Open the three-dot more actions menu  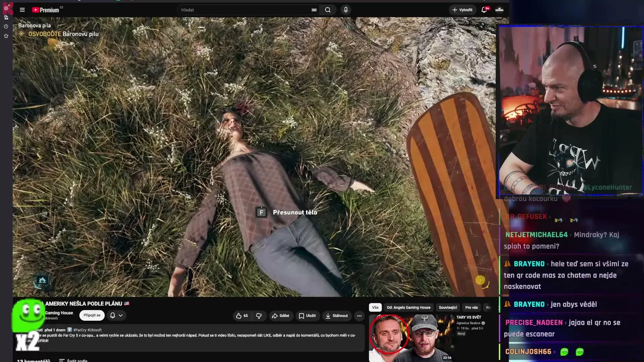[359, 316]
